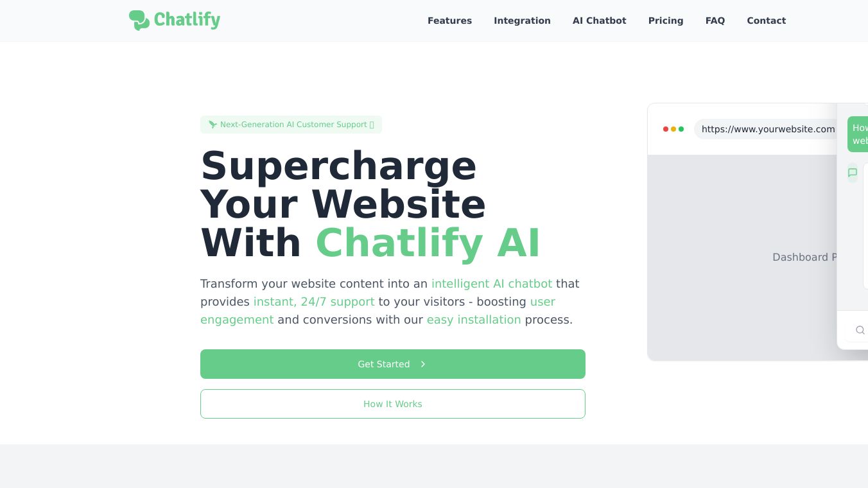The height and width of the screenshot is (488, 868).
Task: Click the green chat message bubble
Action: 858,134
